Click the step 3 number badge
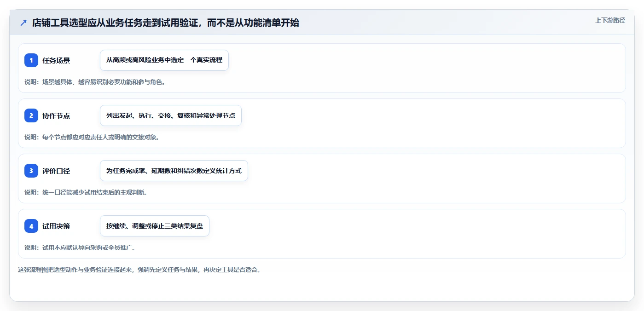 [x=31, y=171]
